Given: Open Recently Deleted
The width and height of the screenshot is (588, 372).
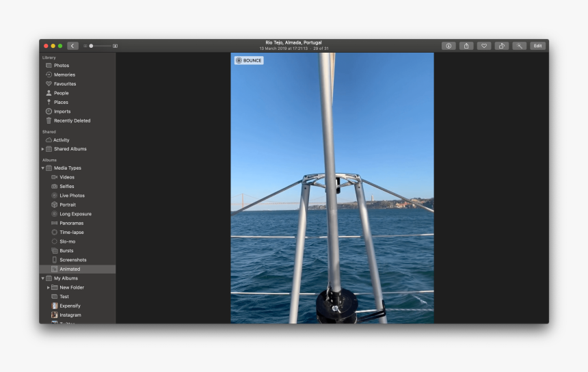Looking at the screenshot, I should (77, 120).
